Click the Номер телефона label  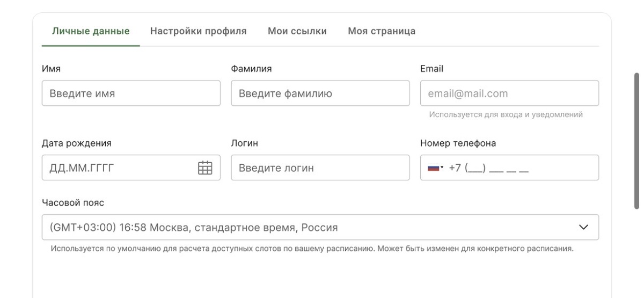tap(458, 143)
